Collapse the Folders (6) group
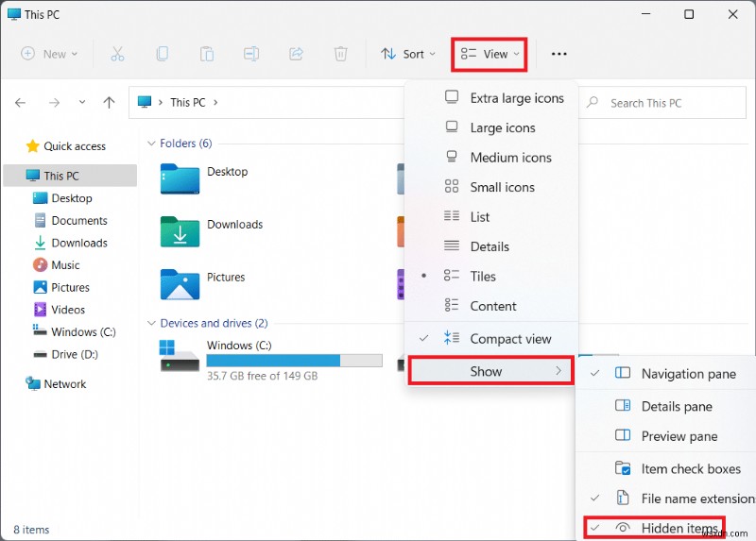The image size is (756, 541). pos(151,144)
